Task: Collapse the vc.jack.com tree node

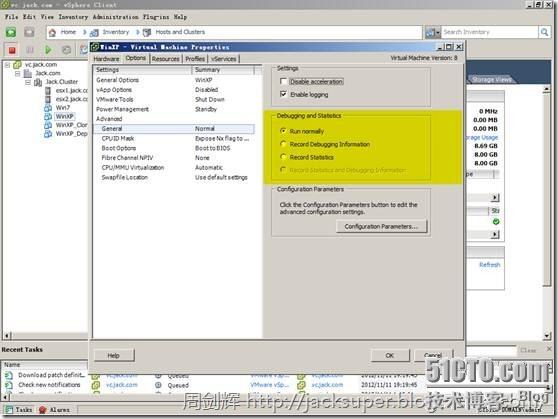Action: [x=7, y=65]
